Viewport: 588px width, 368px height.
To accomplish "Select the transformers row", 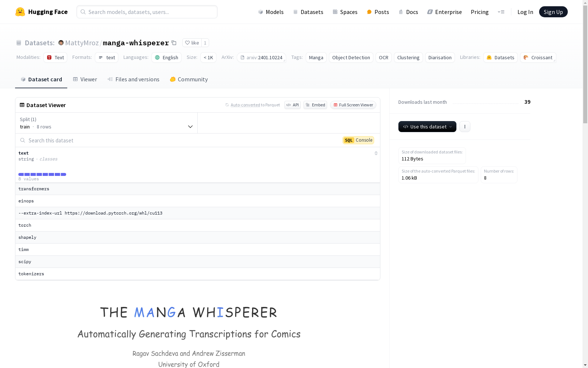I will click(198, 189).
